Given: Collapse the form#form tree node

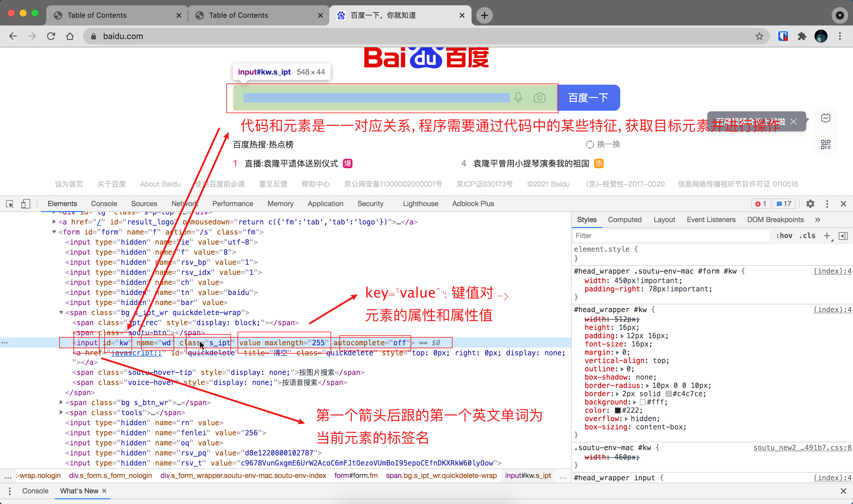Looking at the screenshot, I should [54, 232].
